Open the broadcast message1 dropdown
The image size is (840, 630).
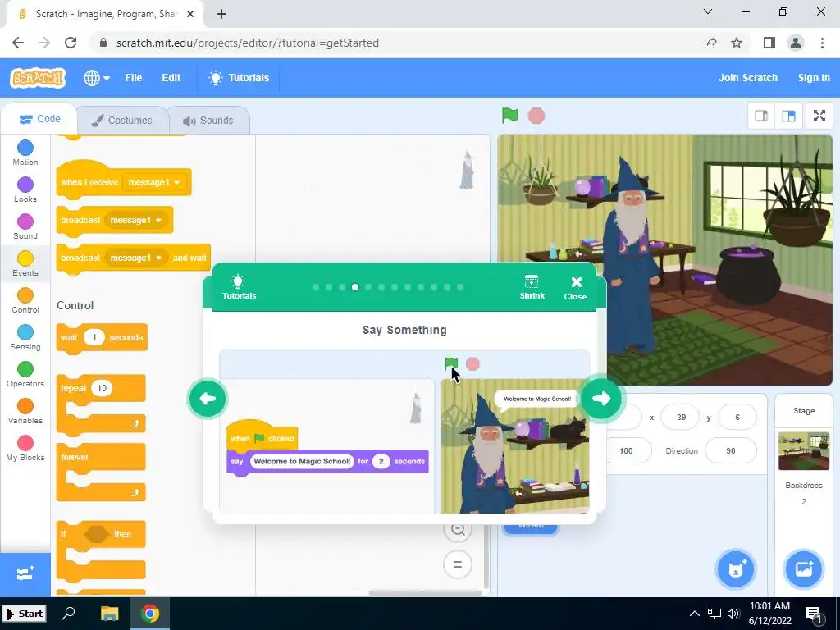(x=135, y=220)
